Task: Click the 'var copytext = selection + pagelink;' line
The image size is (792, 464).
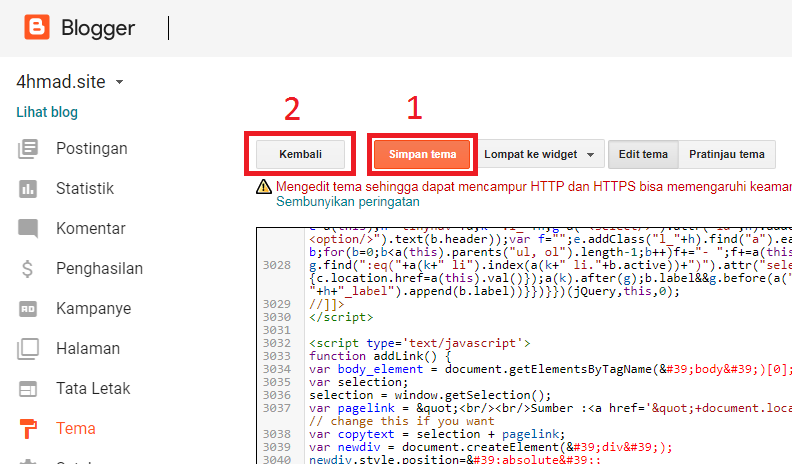Action: 437,434
